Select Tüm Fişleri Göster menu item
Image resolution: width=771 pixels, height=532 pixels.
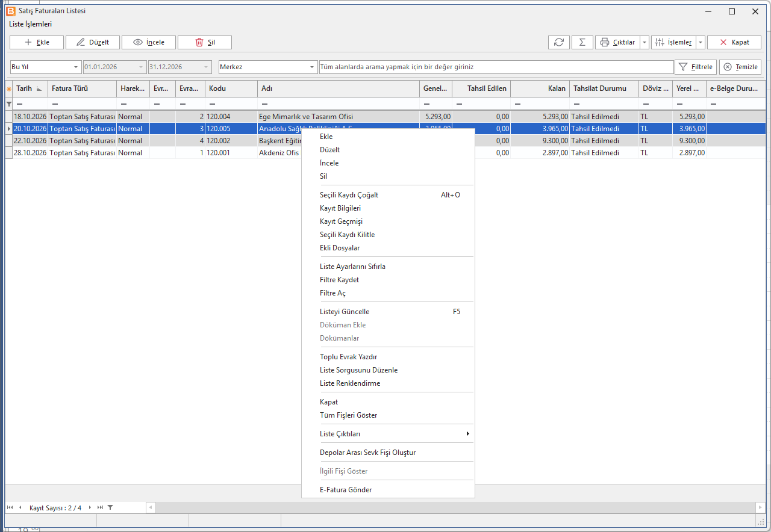388,415
